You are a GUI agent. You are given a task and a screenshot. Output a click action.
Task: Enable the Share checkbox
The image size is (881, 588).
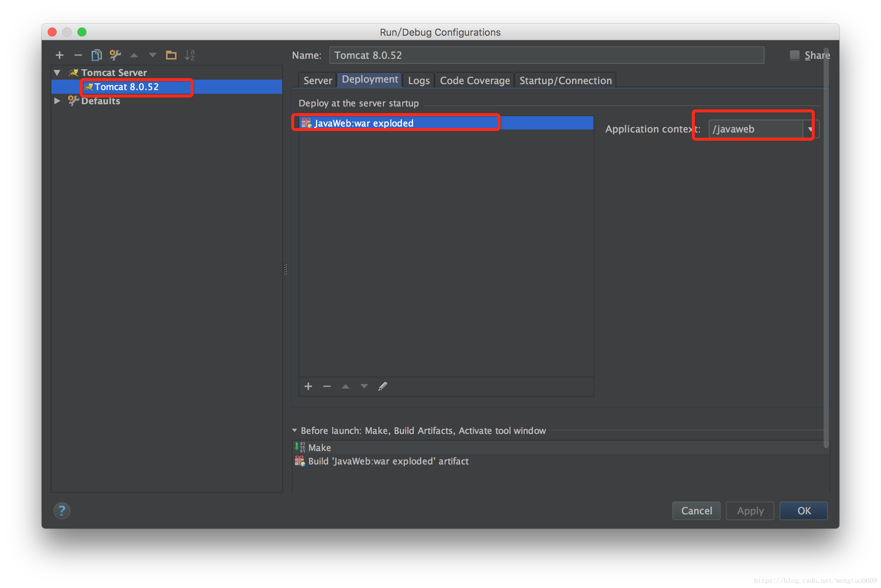tap(794, 55)
